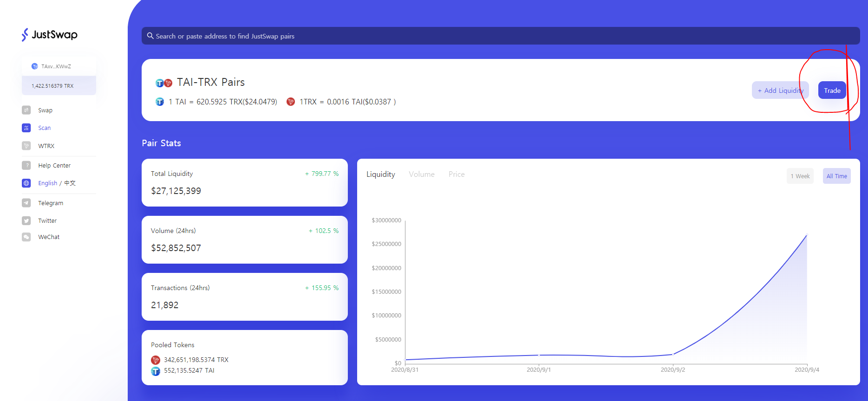Click the TAI-TRX Pairs heading
This screenshot has height=401, width=868.
[x=211, y=83]
